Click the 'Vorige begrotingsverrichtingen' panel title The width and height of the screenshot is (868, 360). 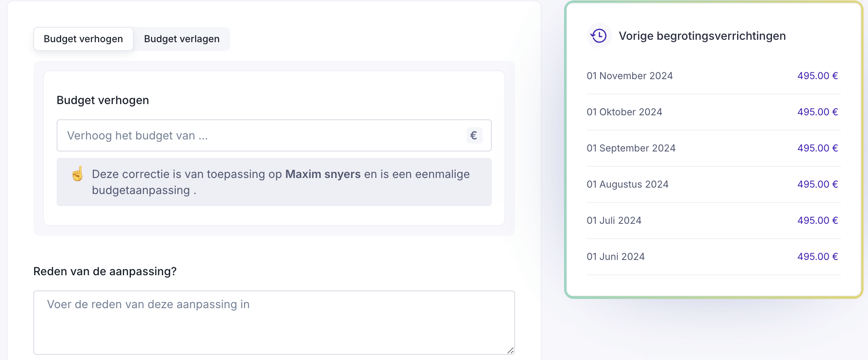[702, 36]
